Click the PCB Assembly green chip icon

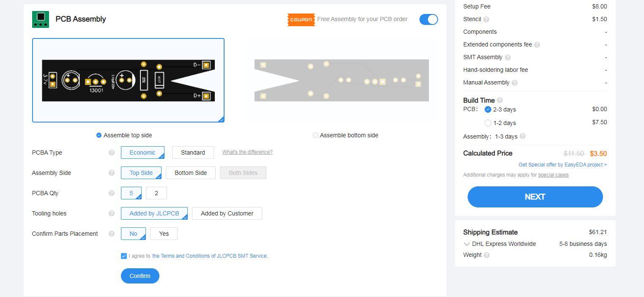[x=41, y=19]
